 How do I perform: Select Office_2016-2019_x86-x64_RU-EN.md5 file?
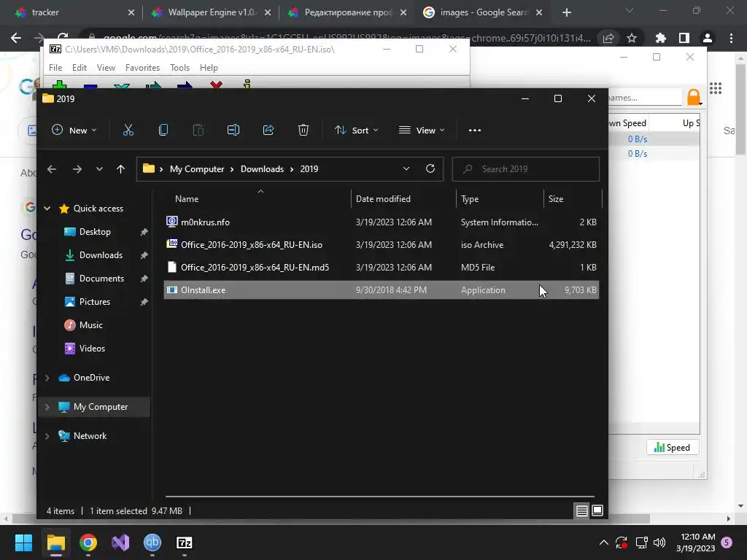click(381, 267)
